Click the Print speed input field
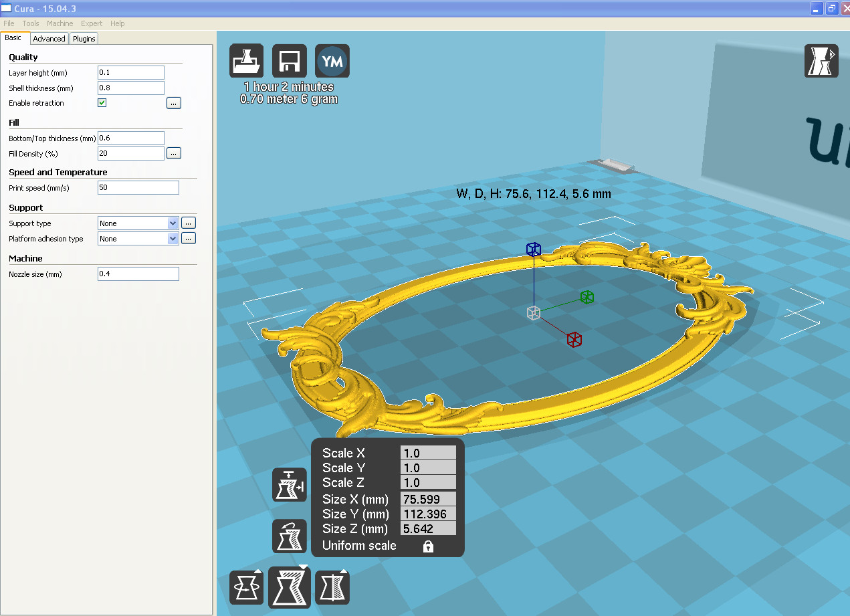Image resolution: width=850 pixels, height=616 pixels. point(138,187)
